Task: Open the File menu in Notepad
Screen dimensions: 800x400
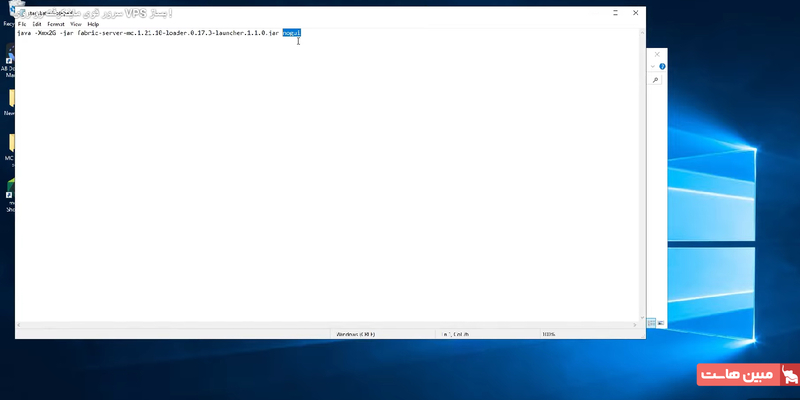Action: (22, 24)
